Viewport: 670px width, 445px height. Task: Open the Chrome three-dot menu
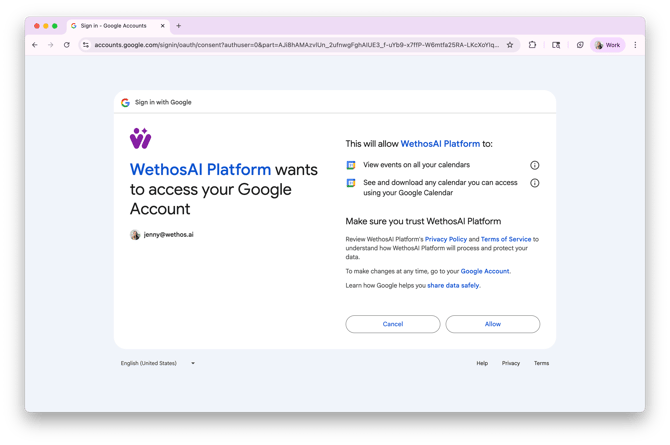coord(635,45)
